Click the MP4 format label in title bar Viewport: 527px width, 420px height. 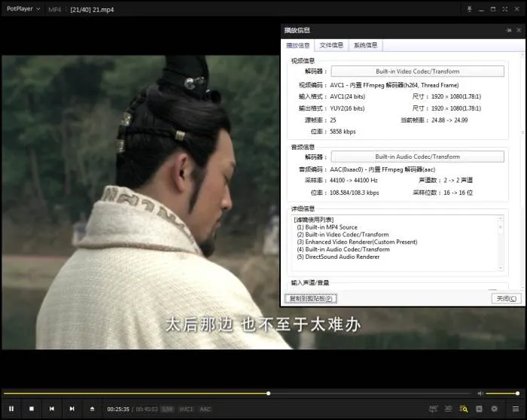[55, 9]
